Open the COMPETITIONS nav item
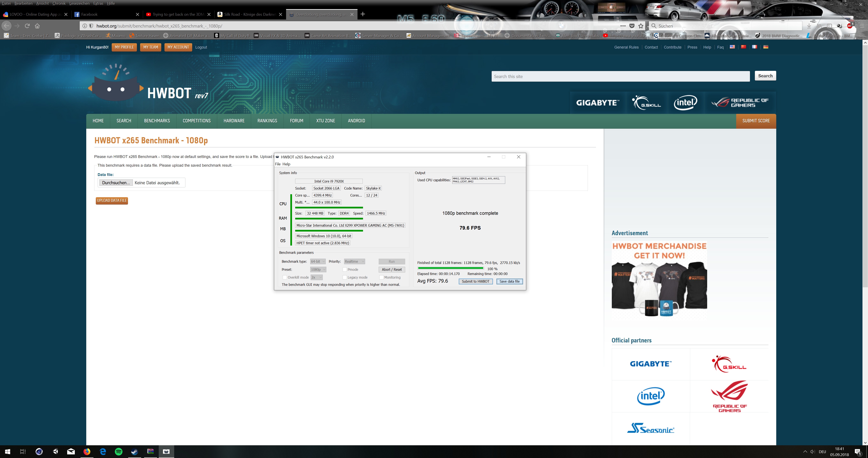Screen dimensions: 868x458 (x=196, y=121)
